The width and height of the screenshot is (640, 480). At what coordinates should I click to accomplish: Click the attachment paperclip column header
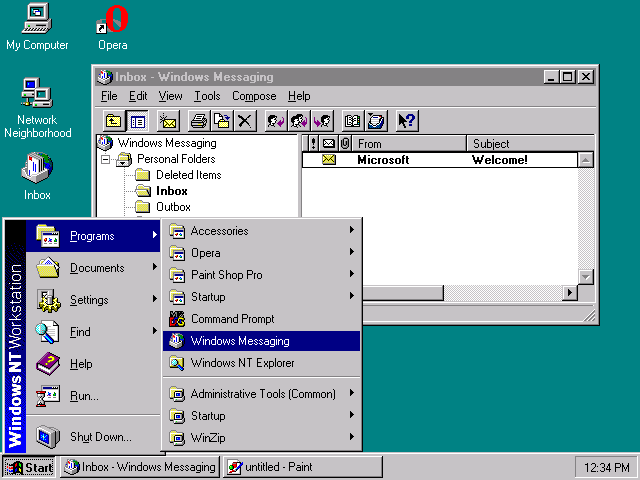pyautogui.click(x=345, y=143)
